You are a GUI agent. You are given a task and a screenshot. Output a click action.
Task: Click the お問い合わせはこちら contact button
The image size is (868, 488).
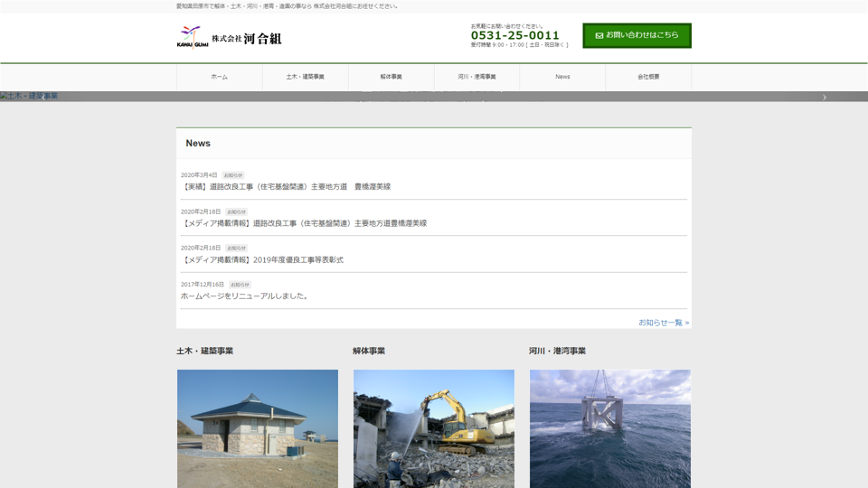(x=637, y=36)
